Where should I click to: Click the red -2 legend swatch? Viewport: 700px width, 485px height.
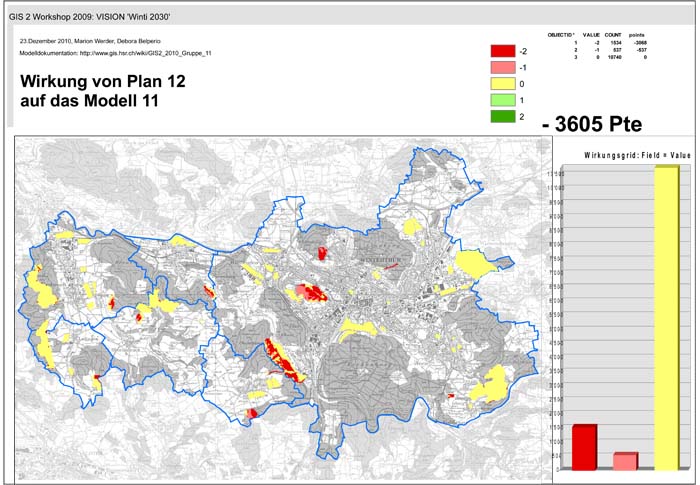tap(503, 50)
